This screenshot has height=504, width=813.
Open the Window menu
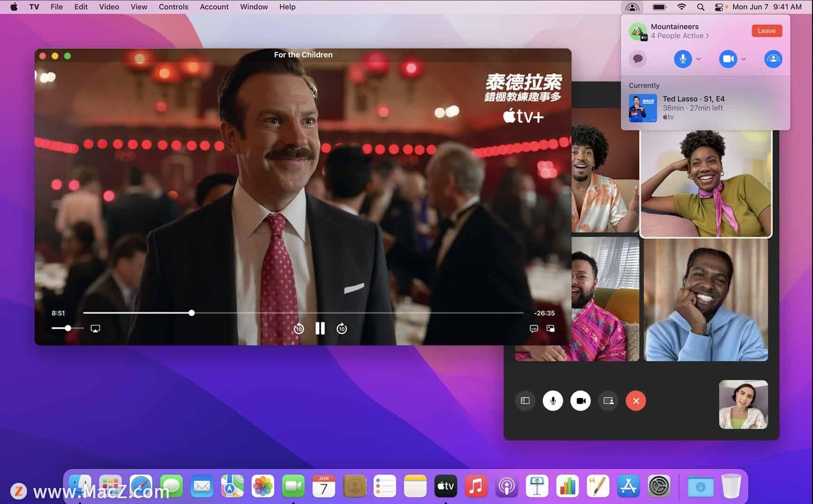pos(254,7)
